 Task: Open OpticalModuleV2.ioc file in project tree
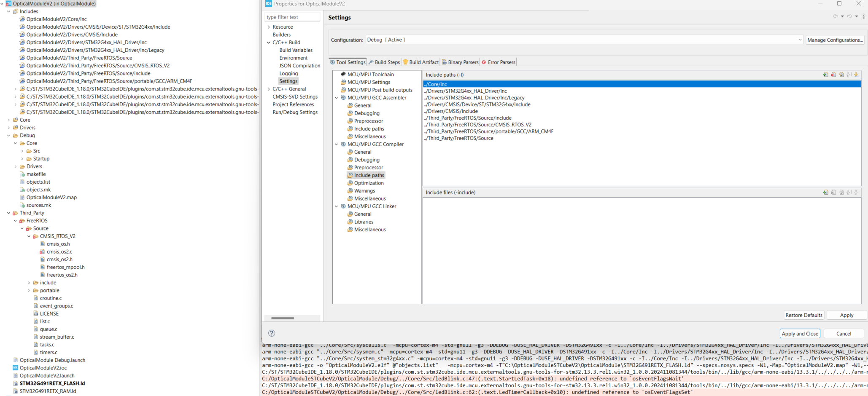pos(43,368)
